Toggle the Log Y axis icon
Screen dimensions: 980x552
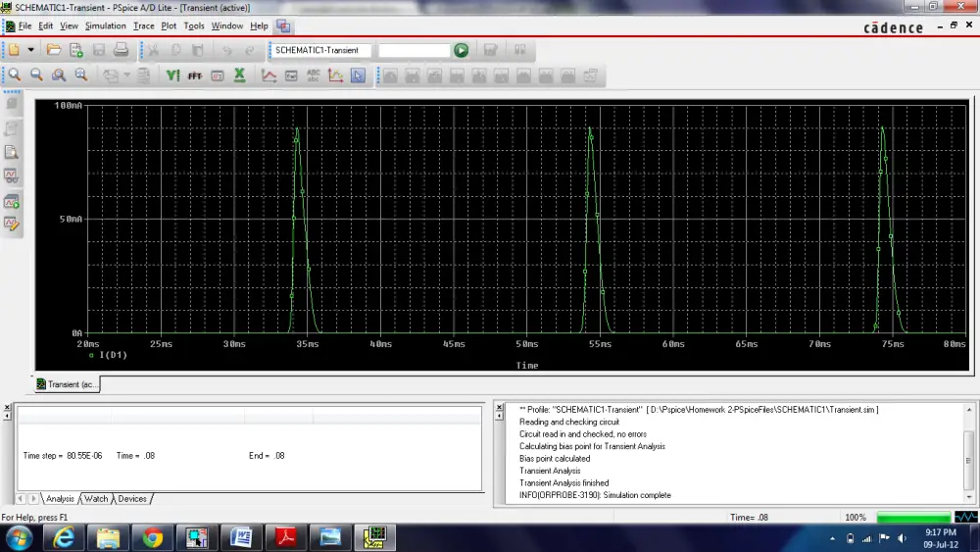pos(172,75)
